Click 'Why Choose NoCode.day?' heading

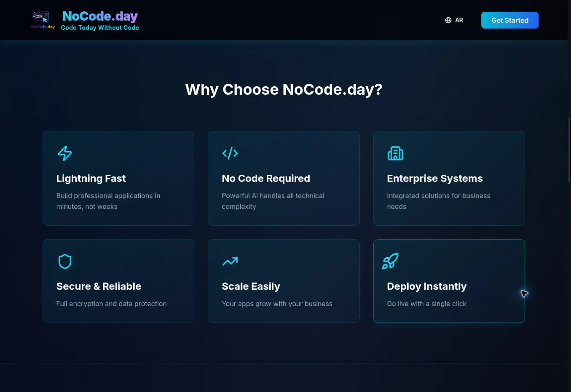coord(284,89)
